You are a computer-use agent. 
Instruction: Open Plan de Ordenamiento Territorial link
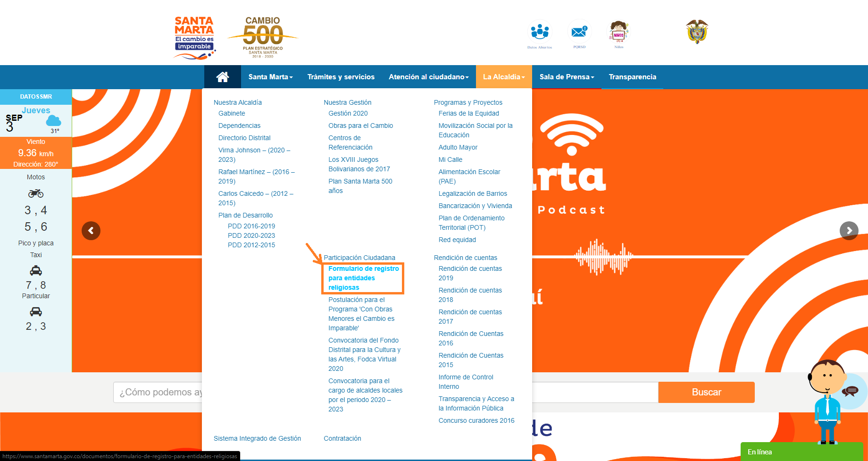[472, 223]
